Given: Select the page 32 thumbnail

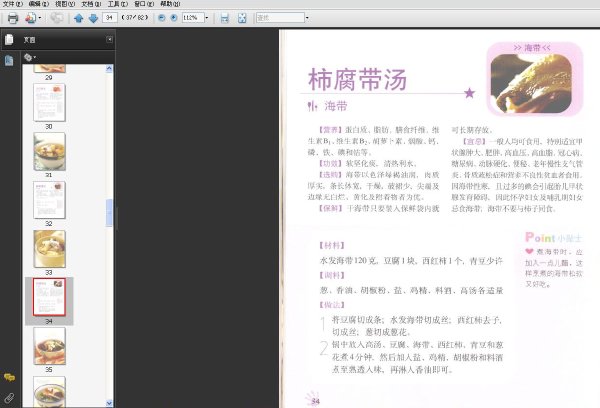Looking at the screenshot, I should [x=49, y=200].
